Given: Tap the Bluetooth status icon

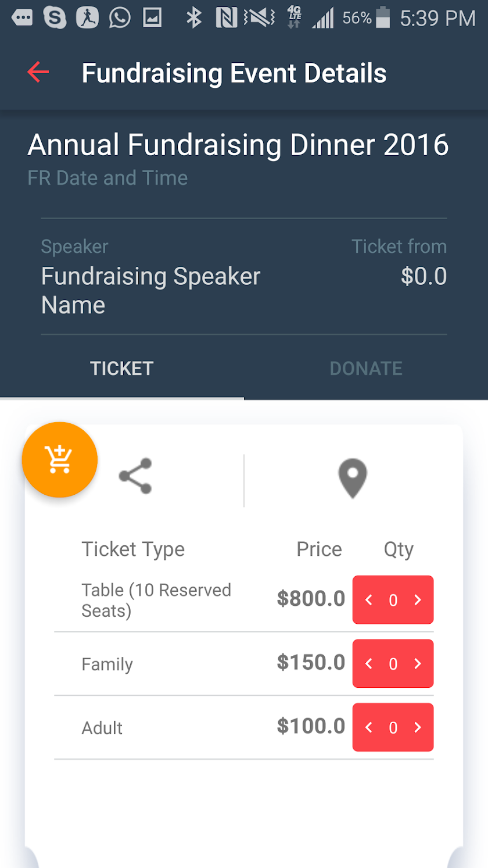Looking at the screenshot, I should point(193,18).
